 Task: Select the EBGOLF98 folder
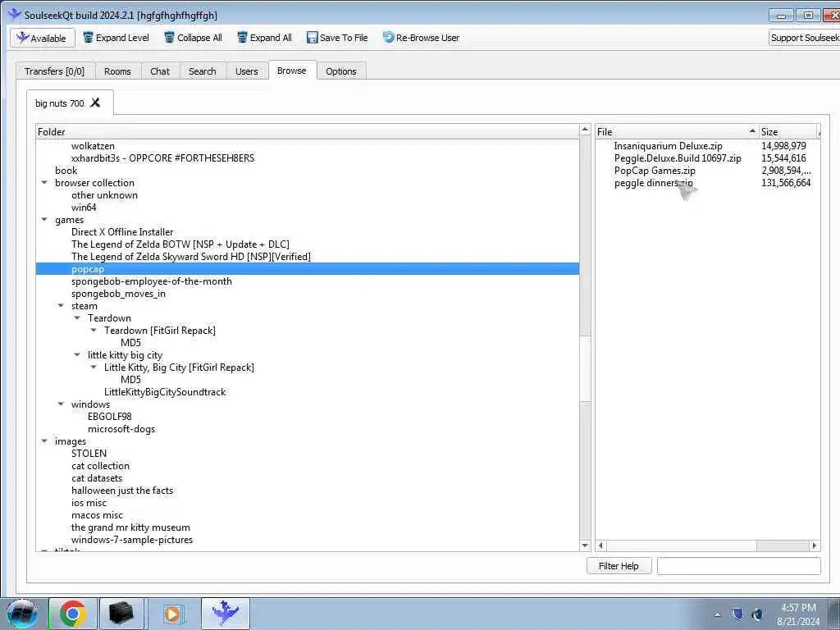tap(110, 417)
